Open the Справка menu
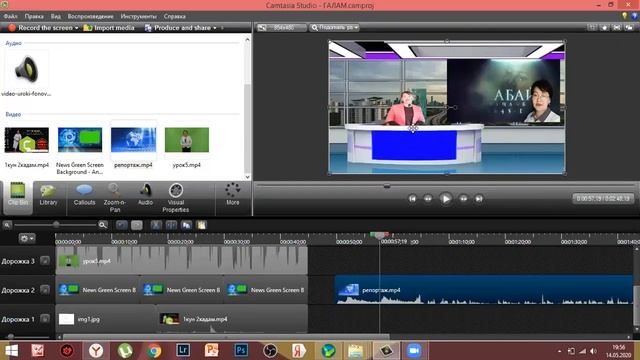This screenshot has height=360, width=640. coord(175,16)
